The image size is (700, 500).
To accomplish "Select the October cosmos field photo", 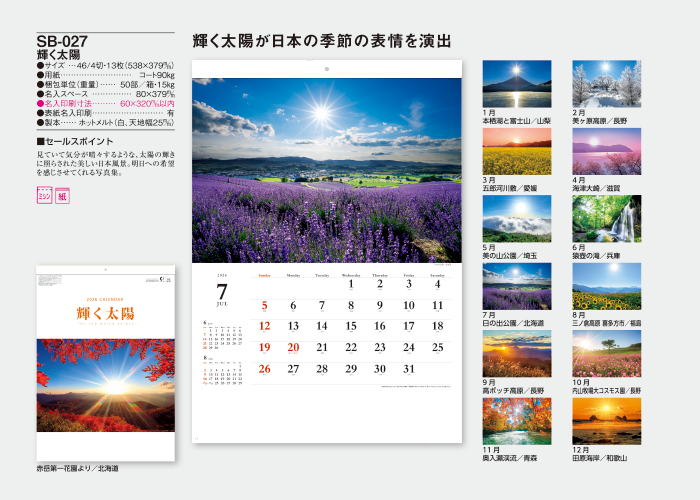I will point(606,354).
